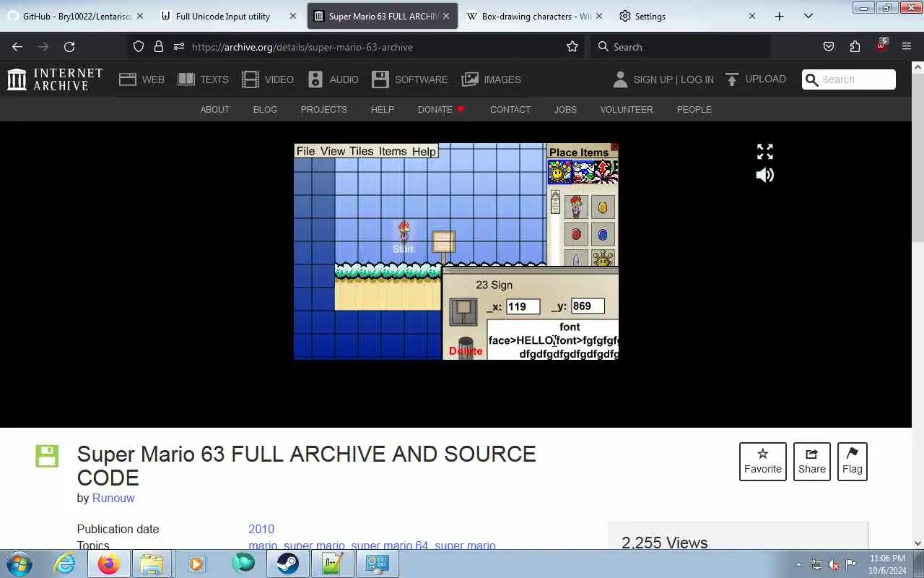
Task: Click the 2010 publication date link
Action: 261,529
